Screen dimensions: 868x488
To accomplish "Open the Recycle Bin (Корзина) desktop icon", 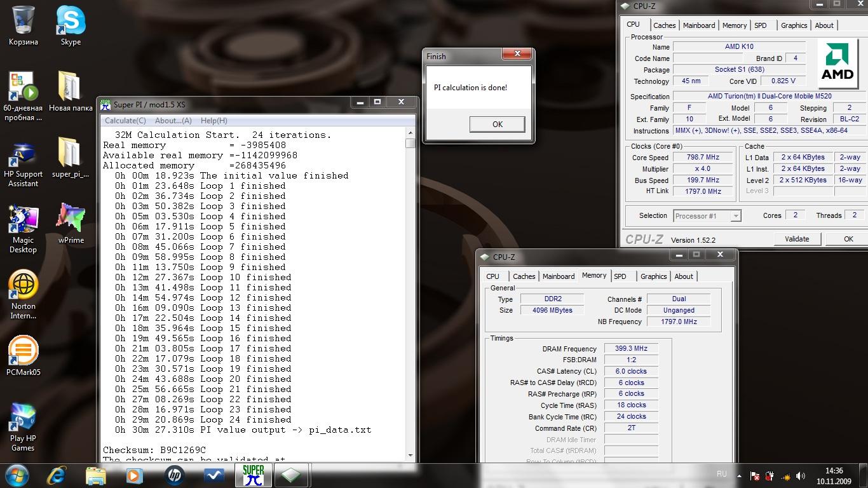I will coord(24,25).
